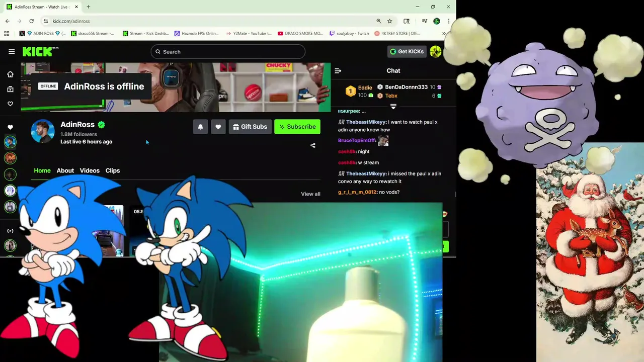Click the Gift Subs button
This screenshot has width=644, height=362.
(x=250, y=127)
